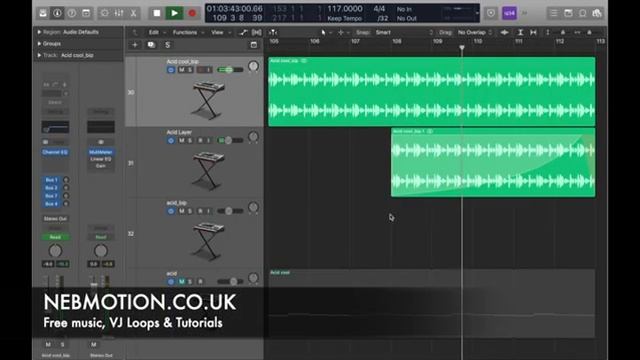Toggle power button on Acid Layer track
The width and height of the screenshot is (640, 360).
point(171,140)
